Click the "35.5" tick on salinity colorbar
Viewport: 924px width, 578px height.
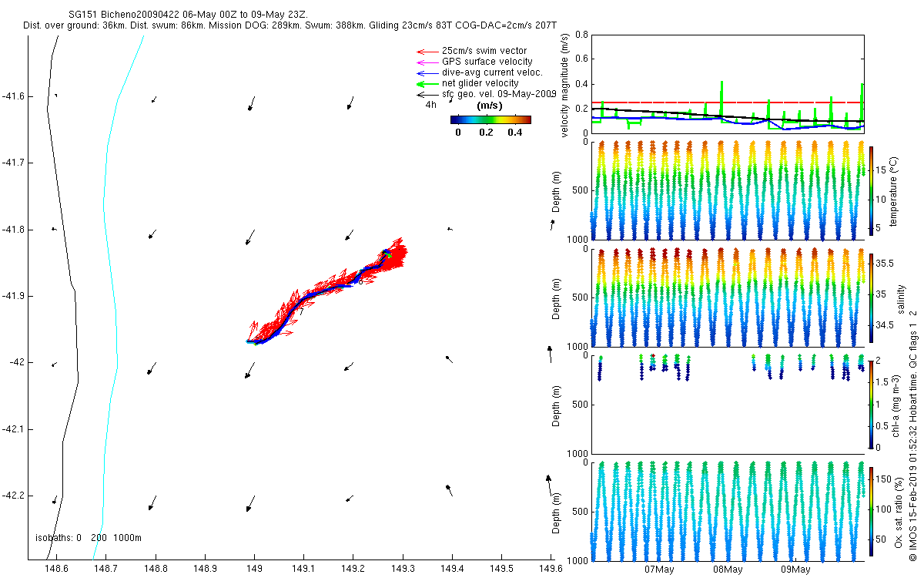[x=886, y=264]
